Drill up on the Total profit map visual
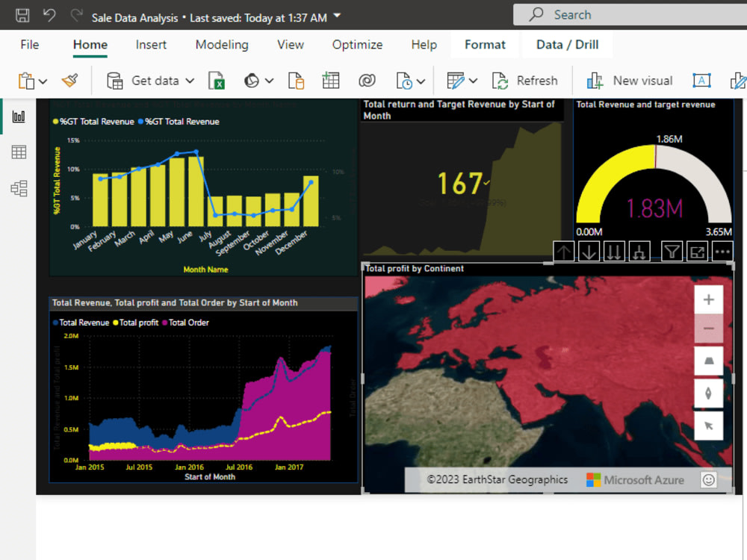Screen dimensions: 747x560 pos(564,251)
